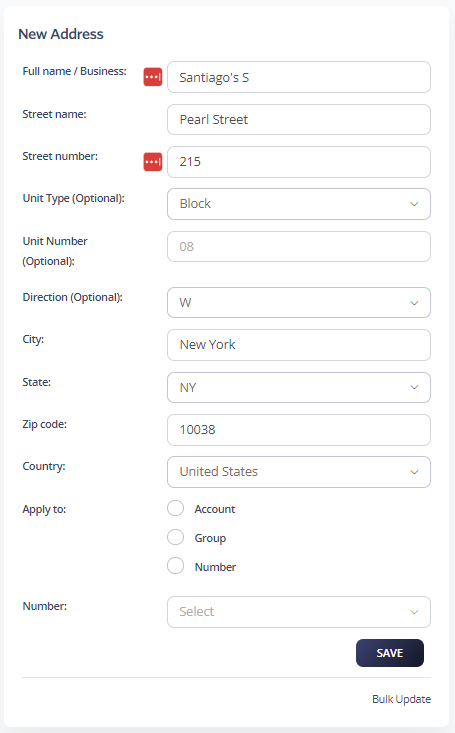Click the Number Select dropdown chevron arrow

(x=414, y=612)
